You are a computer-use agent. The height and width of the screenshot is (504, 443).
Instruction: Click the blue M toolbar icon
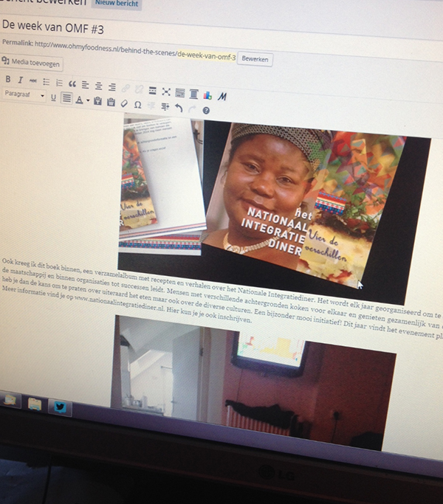pyautogui.click(x=222, y=96)
